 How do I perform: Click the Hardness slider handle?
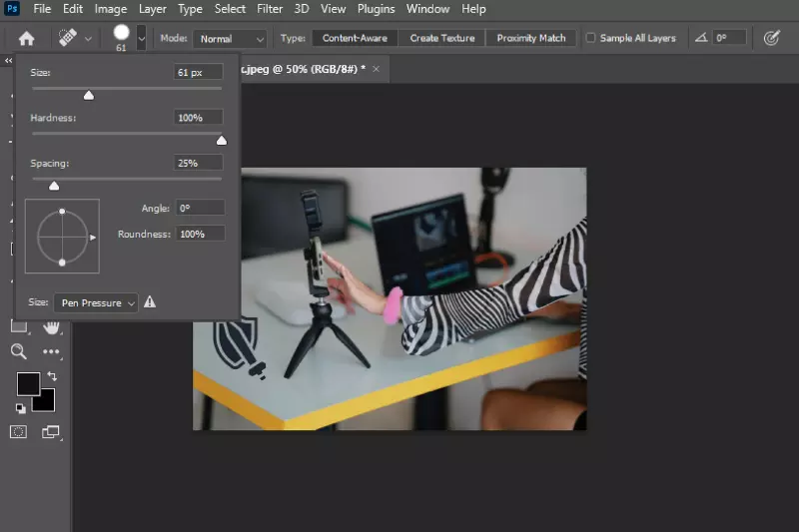[221, 141]
